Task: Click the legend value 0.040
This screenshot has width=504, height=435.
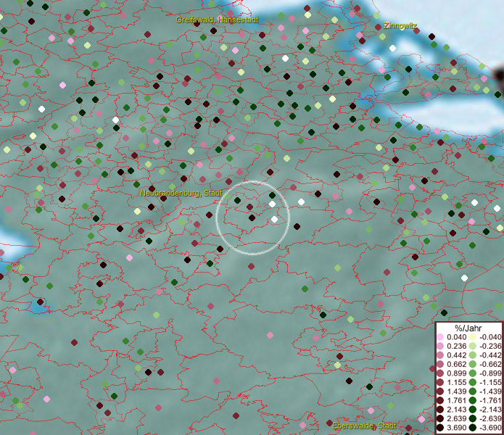Action: point(456,337)
